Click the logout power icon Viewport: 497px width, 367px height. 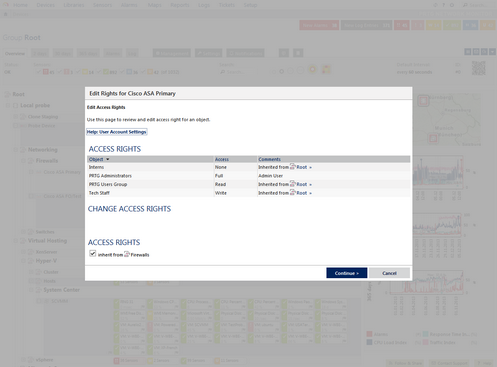coord(452,5)
